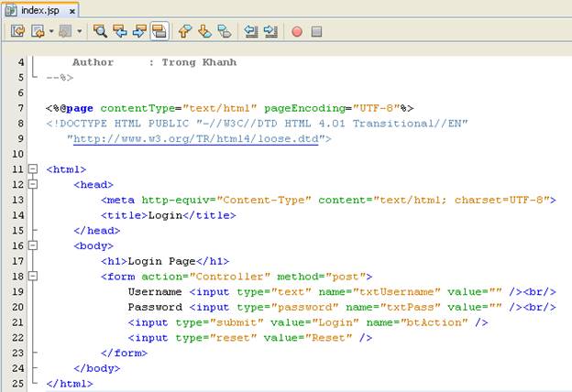Viewport: 572px width, 392px height.
Task: Click the title Login text
Action: pyautogui.click(x=165, y=215)
